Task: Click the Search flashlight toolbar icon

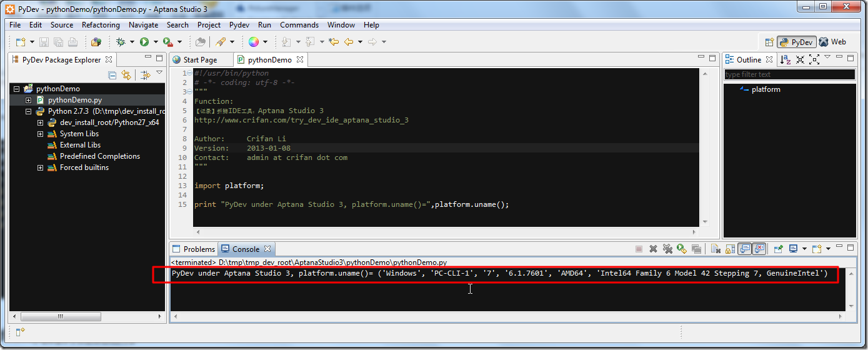Action: click(221, 42)
